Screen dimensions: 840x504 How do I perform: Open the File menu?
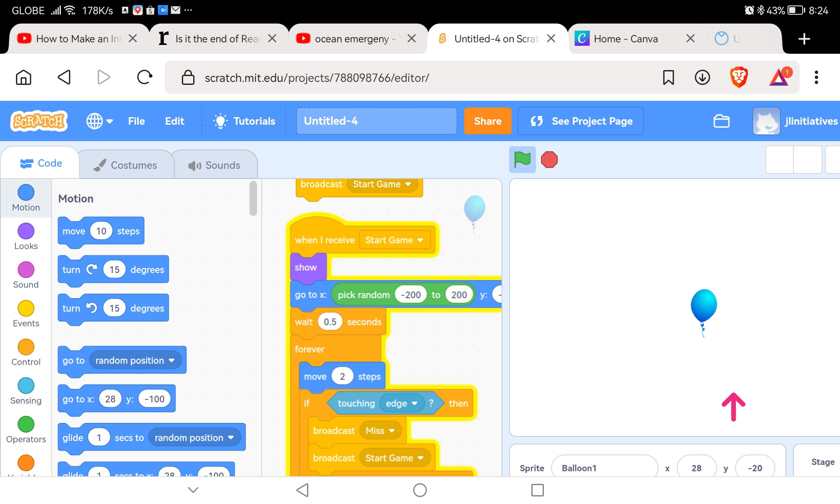[136, 121]
